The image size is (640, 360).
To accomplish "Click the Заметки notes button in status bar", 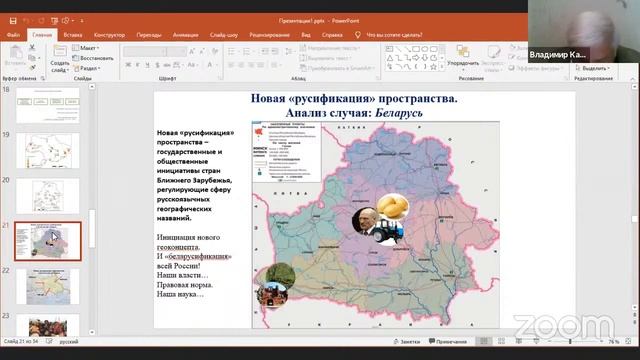I will click(x=407, y=342).
